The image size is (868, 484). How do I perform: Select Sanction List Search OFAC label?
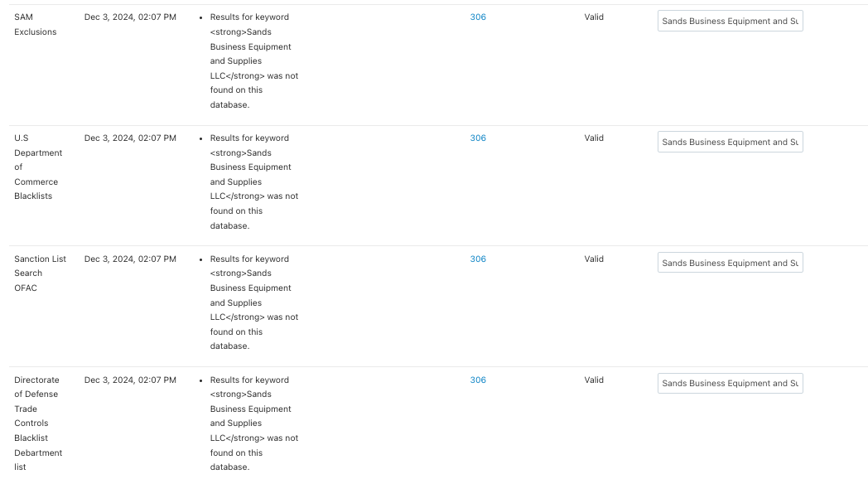click(40, 273)
